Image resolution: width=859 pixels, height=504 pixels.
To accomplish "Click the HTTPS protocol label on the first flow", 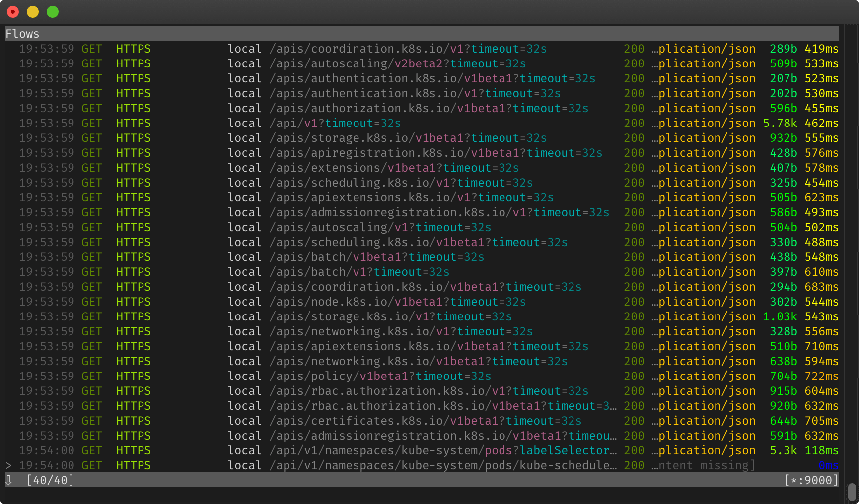I will (x=133, y=48).
